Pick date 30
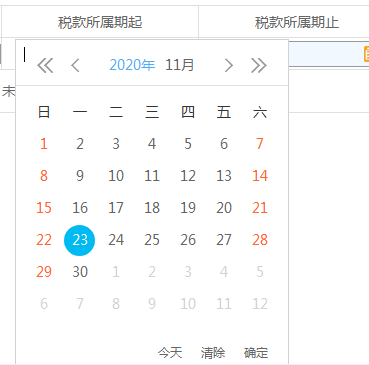 click(80, 272)
